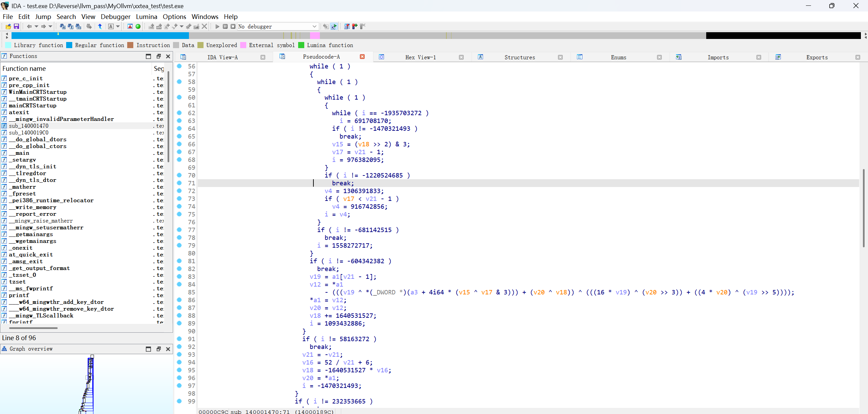Toggle breakpoint dot on line 83

179,276
